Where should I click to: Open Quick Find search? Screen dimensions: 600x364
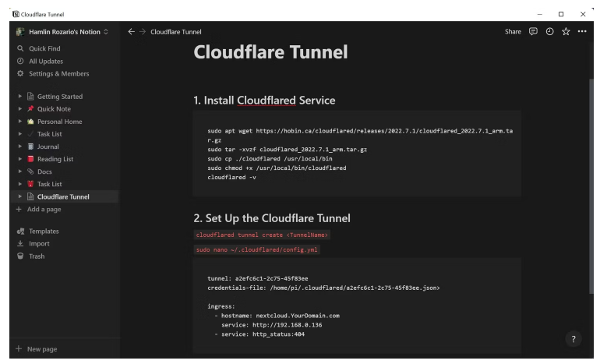[44, 48]
